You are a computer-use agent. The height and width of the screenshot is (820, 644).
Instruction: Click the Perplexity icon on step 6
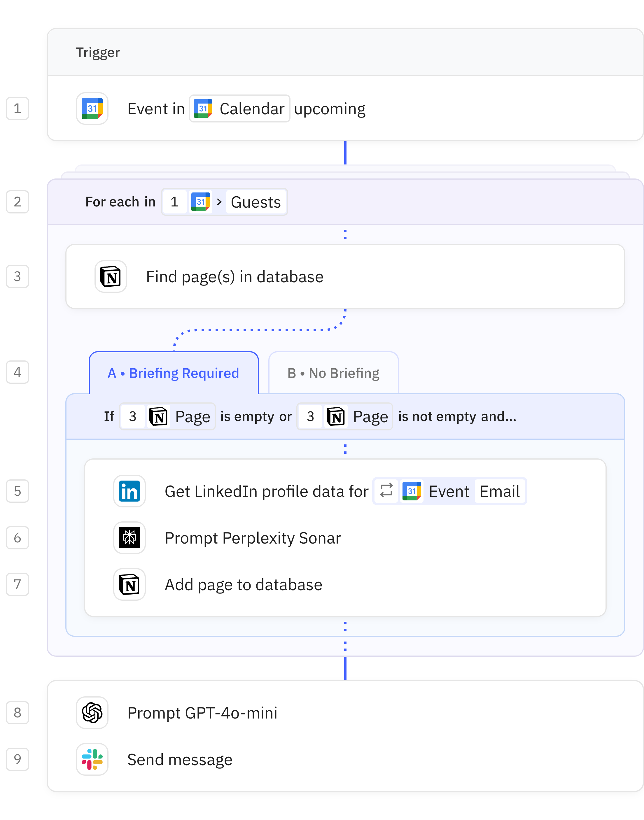coord(129,538)
